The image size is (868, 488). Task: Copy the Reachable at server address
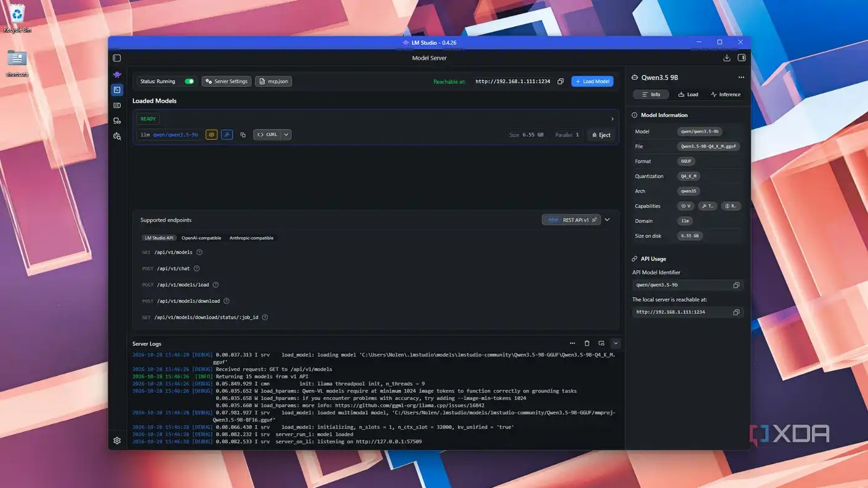tap(560, 81)
